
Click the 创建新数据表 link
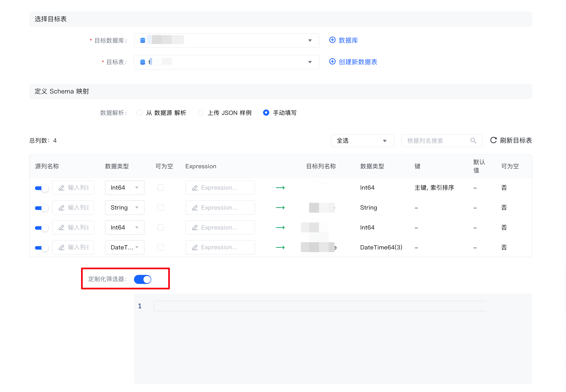[x=358, y=62]
